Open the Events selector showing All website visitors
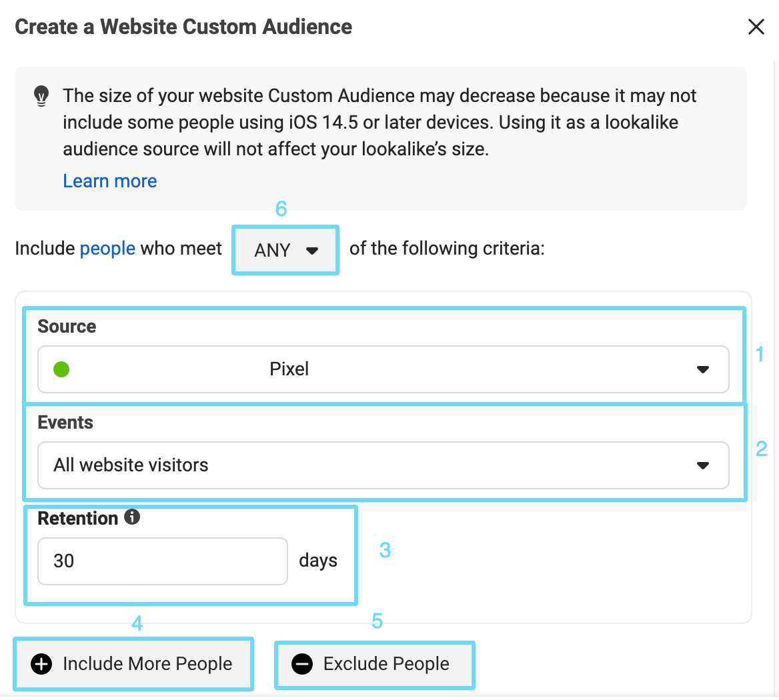This screenshot has height=700, width=779. pos(383,465)
